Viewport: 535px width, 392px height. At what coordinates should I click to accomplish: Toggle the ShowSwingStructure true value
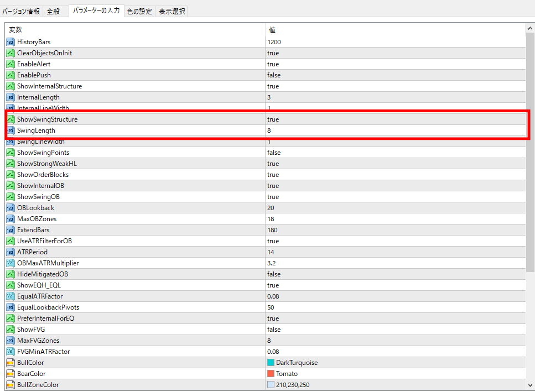pos(273,119)
